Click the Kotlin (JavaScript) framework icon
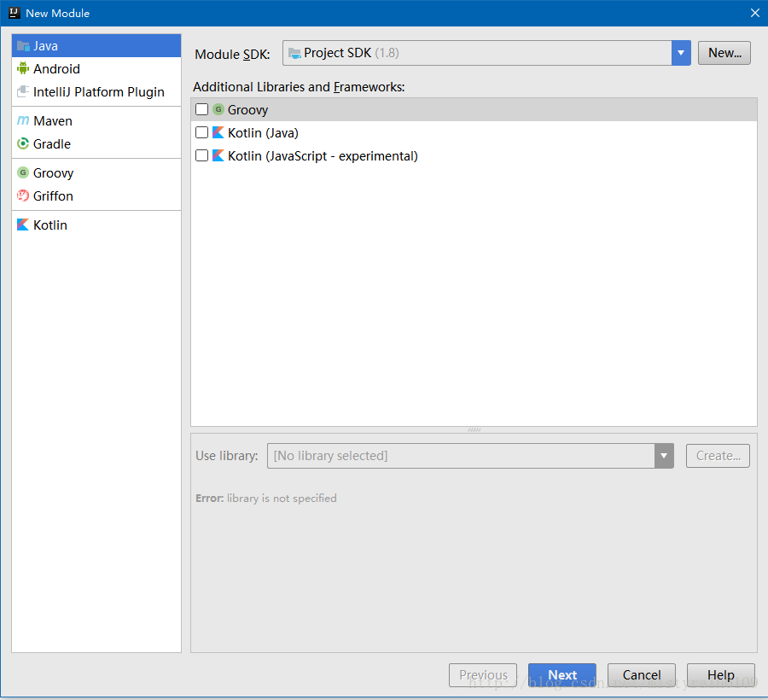Image resolution: width=768 pixels, height=700 pixels. tap(218, 155)
